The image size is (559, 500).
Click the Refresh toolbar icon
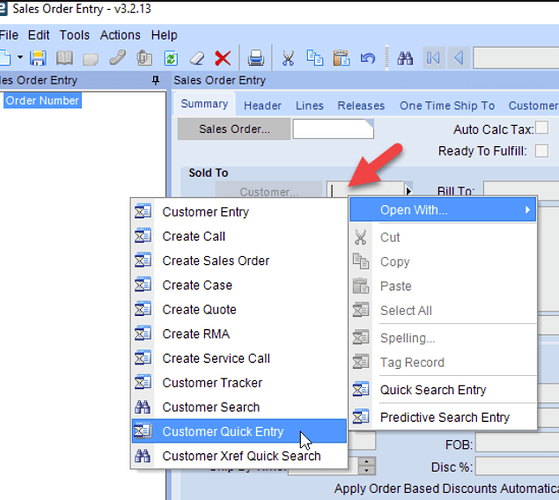(171, 58)
